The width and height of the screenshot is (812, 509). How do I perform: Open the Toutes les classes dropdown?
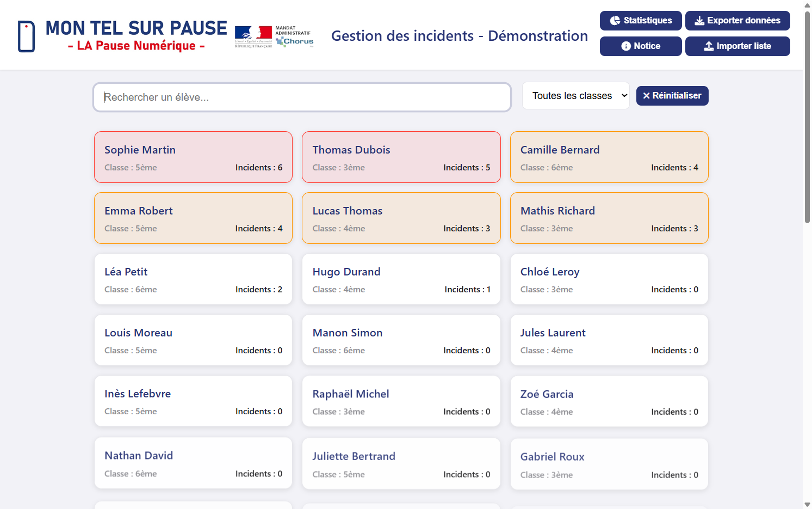[x=576, y=96]
